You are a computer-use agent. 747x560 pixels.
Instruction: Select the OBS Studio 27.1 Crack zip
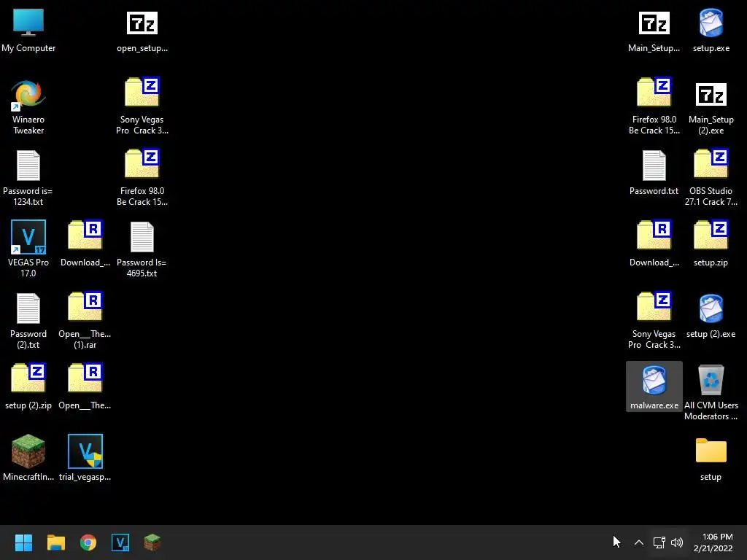click(711, 179)
